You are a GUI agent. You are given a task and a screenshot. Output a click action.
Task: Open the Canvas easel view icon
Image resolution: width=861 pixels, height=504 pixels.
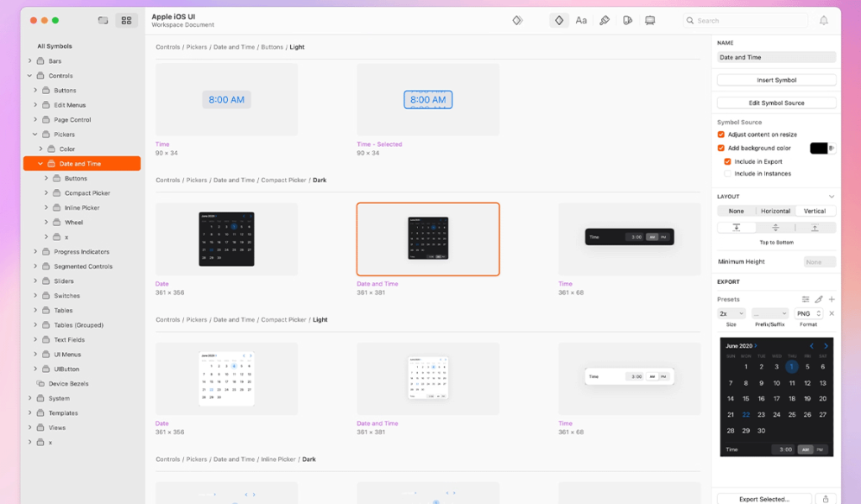point(650,20)
